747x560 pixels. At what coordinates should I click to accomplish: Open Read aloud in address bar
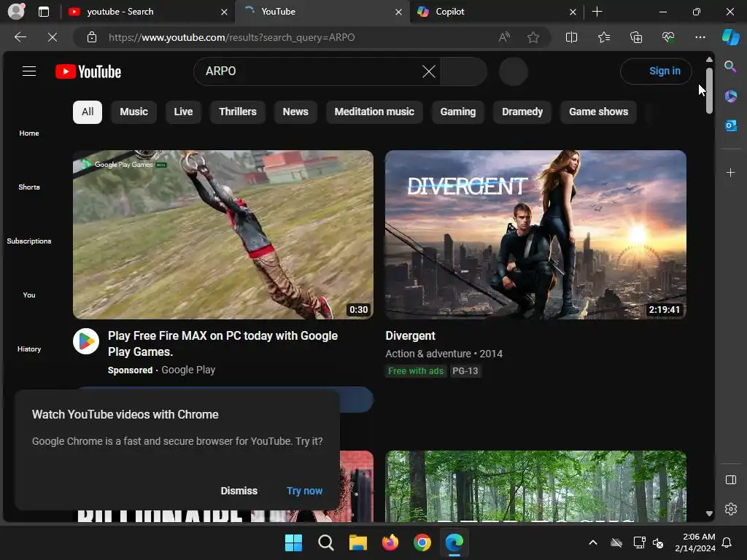point(504,37)
